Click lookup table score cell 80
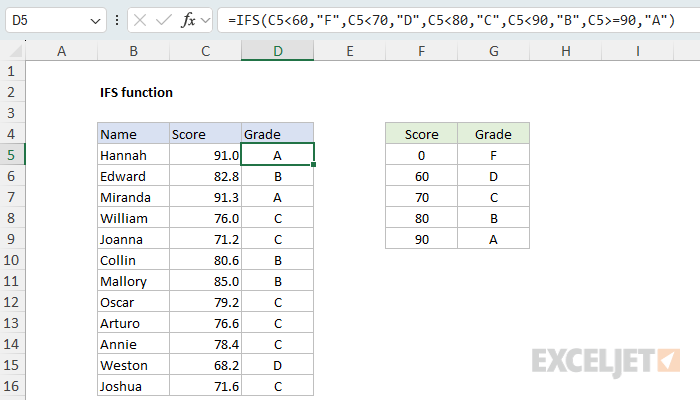 click(421, 218)
